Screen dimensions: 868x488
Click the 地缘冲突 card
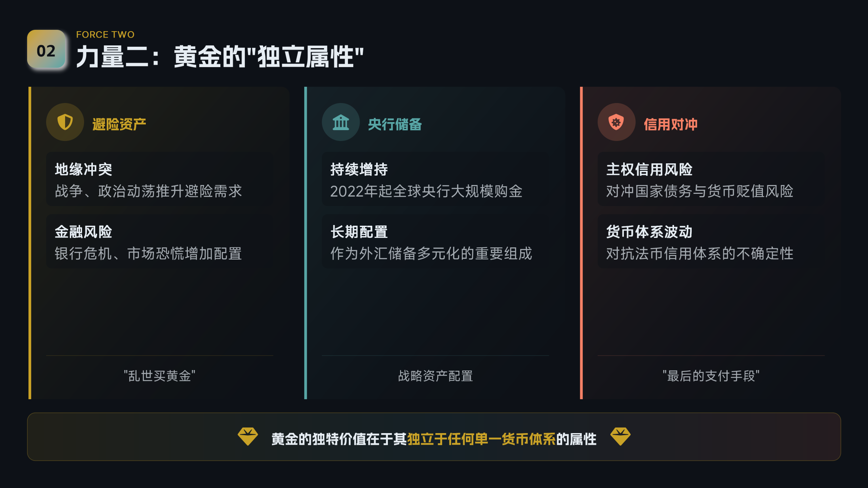(159, 179)
